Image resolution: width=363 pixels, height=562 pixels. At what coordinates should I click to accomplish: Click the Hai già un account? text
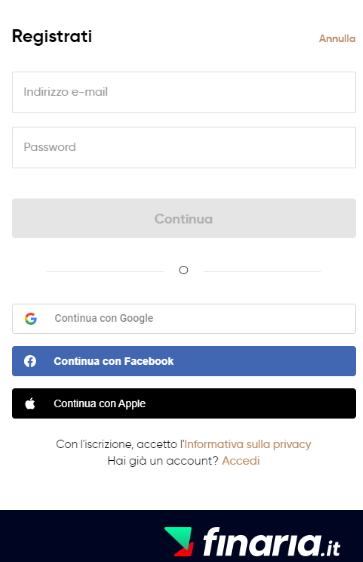click(163, 461)
